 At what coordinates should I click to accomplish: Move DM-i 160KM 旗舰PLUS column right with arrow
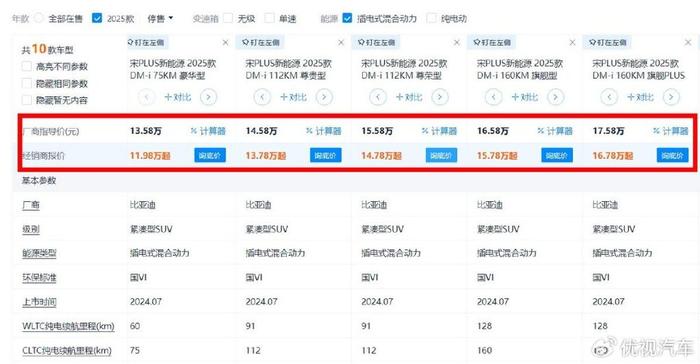[671, 97]
